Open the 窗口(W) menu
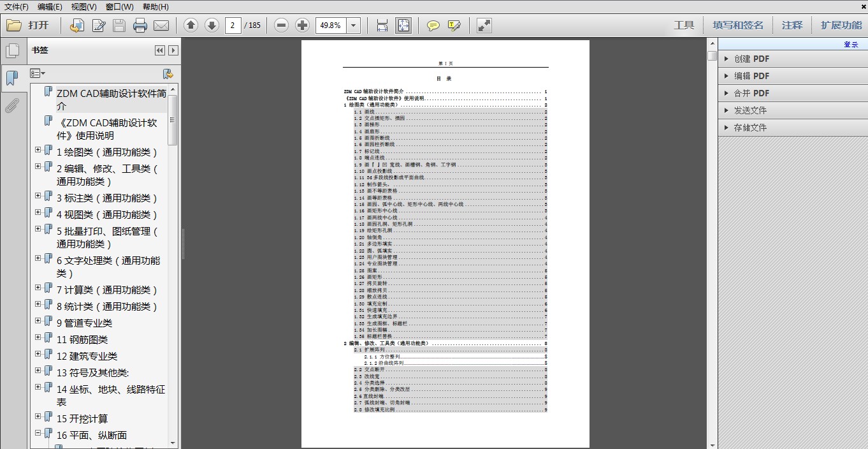 click(120, 6)
